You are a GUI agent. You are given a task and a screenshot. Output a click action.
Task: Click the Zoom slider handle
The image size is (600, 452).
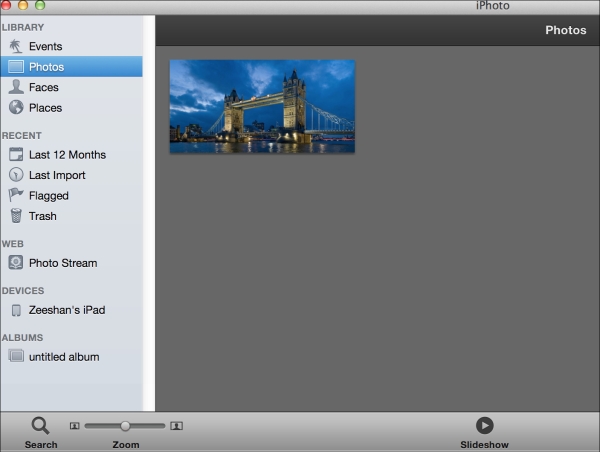125,426
